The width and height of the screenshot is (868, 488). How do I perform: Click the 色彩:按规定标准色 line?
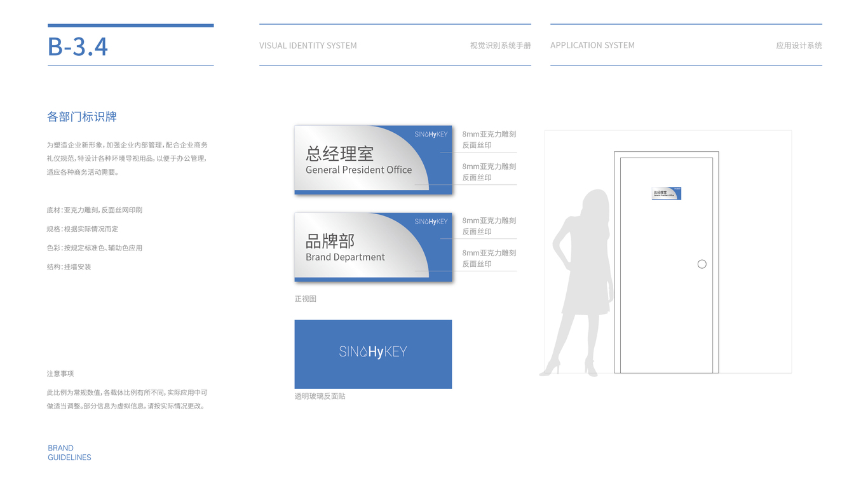(x=94, y=248)
